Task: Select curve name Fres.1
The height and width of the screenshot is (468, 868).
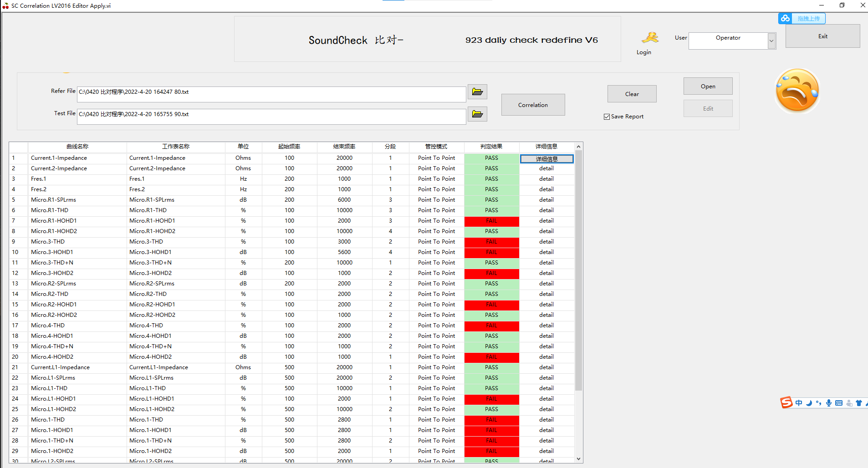Action: (39, 179)
